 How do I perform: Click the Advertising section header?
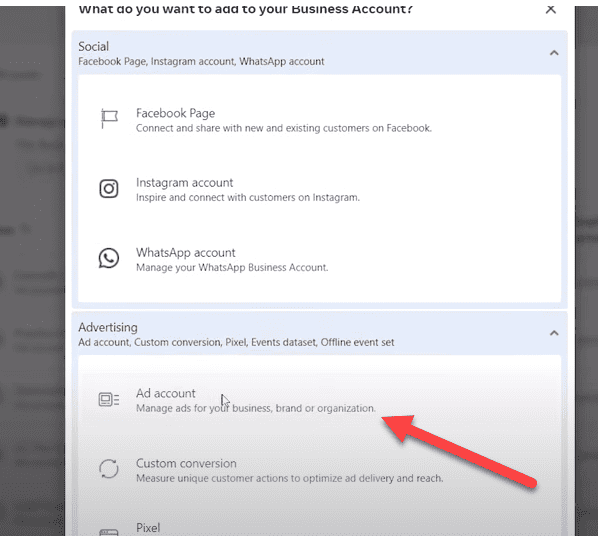pyautogui.click(x=320, y=334)
